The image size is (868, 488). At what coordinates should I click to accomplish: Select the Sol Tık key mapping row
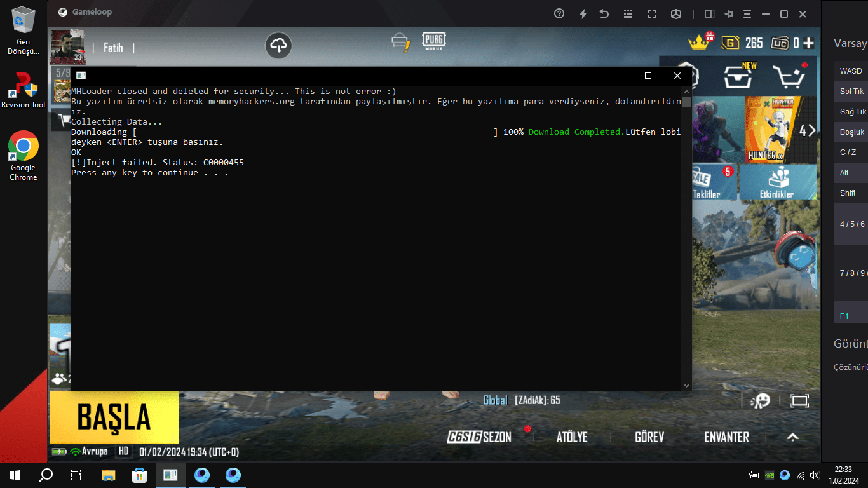[x=851, y=91]
